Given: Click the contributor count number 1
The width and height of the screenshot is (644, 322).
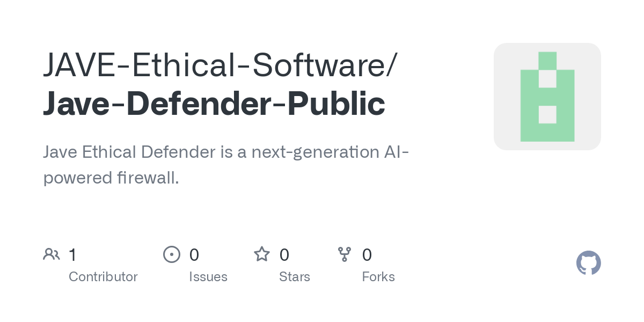Looking at the screenshot, I should tap(72, 254).
